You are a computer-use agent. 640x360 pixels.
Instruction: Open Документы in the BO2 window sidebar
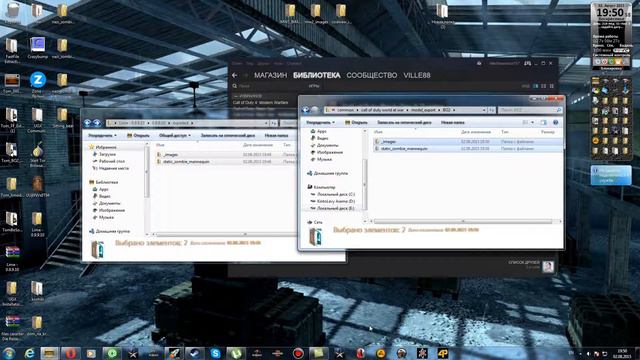(x=328, y=145)
